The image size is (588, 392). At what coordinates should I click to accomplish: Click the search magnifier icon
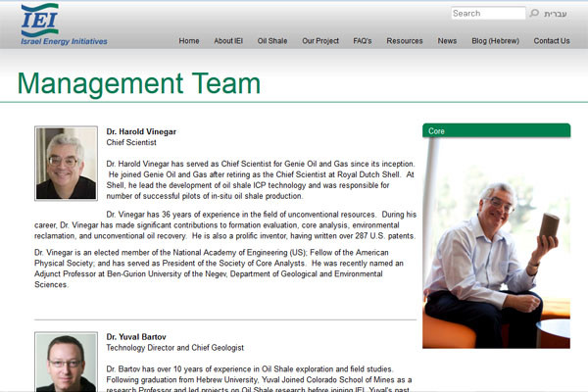534,14
